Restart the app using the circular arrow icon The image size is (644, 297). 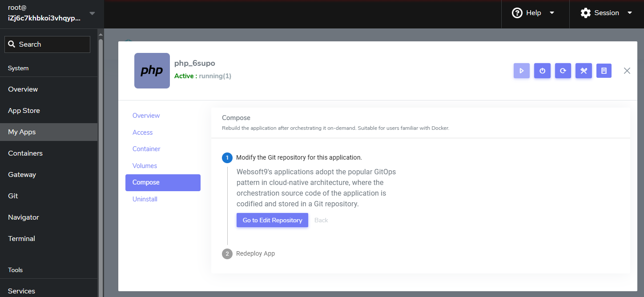click(x=563, y=71)
